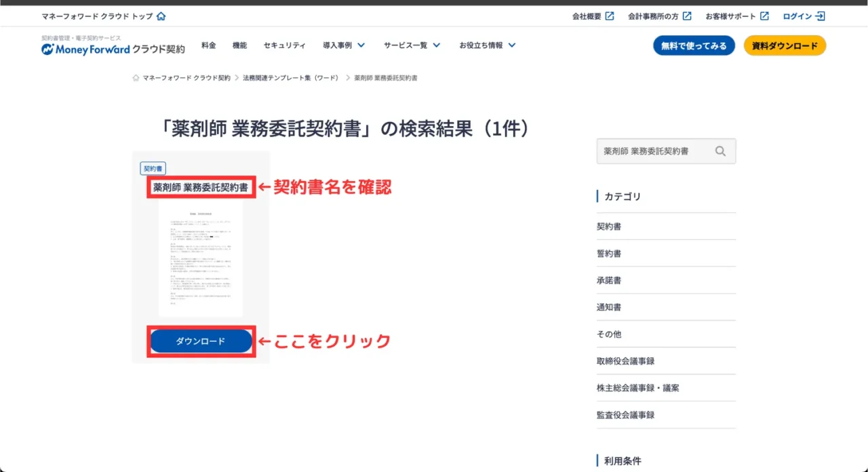Click the external link icon next to 会計事務所の方
The width and height of the screenshot is (868, 472).
687,16
